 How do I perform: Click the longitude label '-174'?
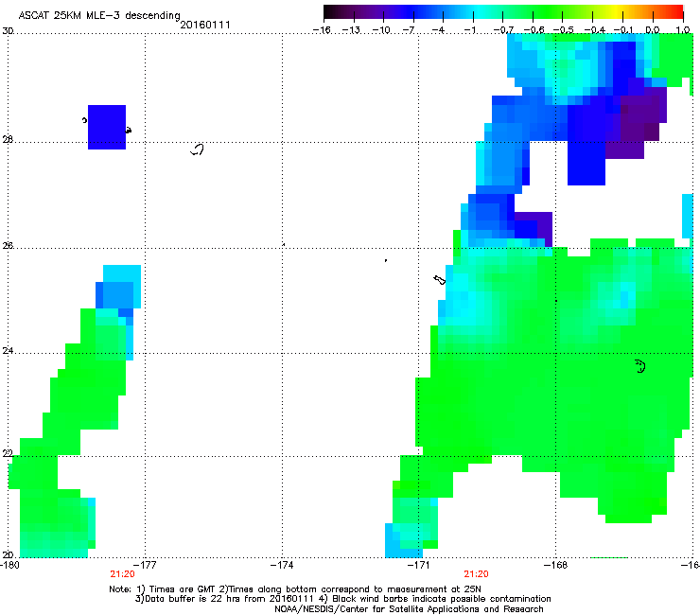[282, 565]
